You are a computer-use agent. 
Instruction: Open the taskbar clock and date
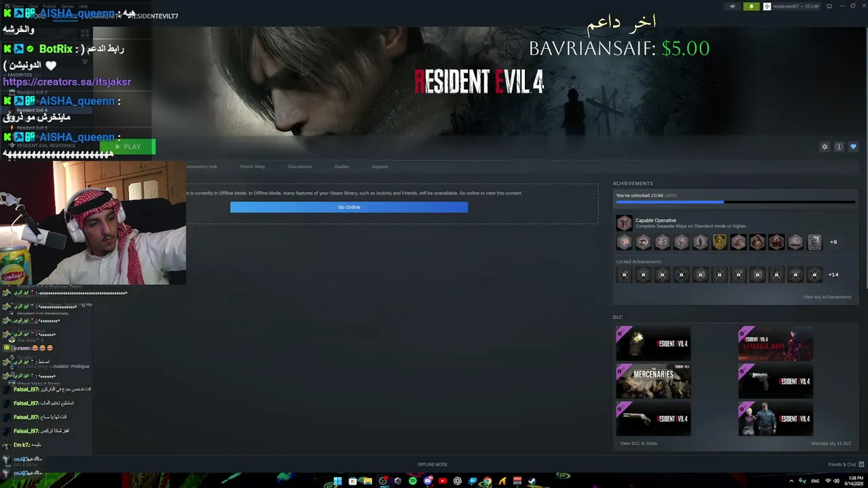(x=854, y=481)
